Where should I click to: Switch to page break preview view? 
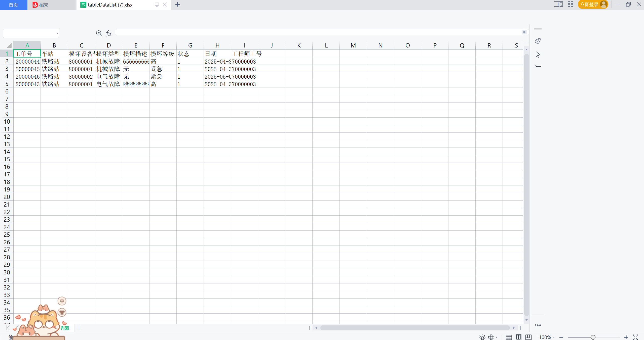pyautogui.click(x=528, y=337)
